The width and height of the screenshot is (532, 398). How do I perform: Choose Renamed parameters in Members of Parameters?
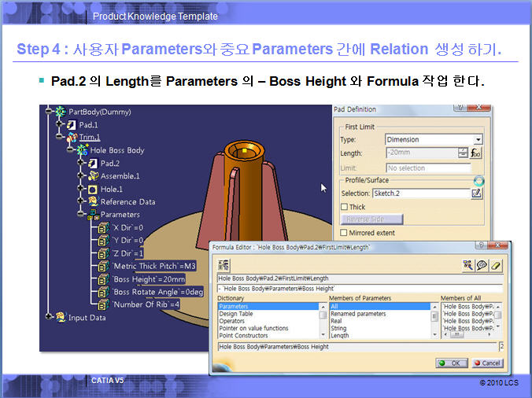(358, 314)
